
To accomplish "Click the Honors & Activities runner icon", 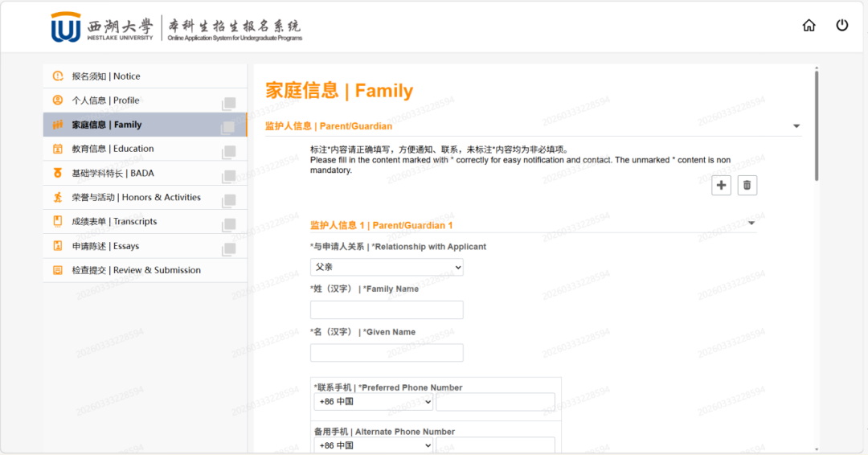I will point(58,197).
